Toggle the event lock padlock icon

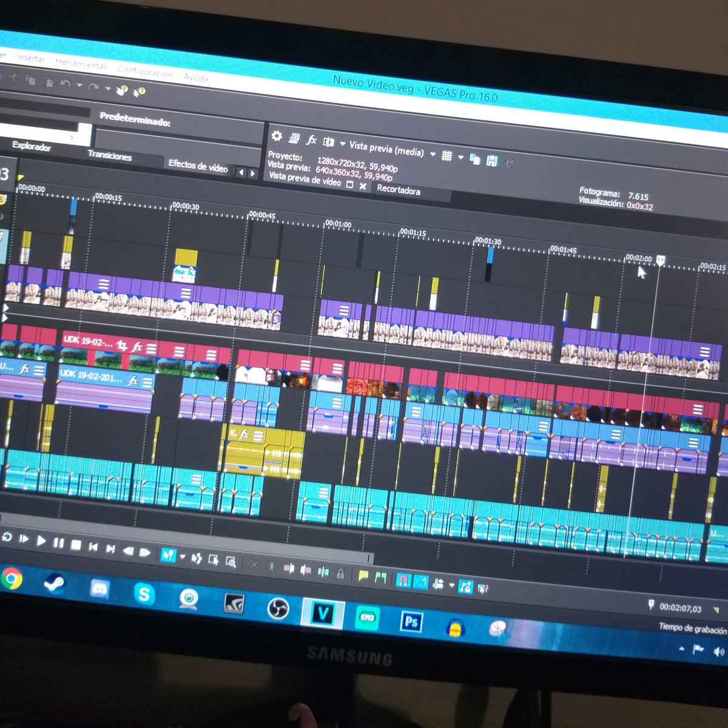340,573
